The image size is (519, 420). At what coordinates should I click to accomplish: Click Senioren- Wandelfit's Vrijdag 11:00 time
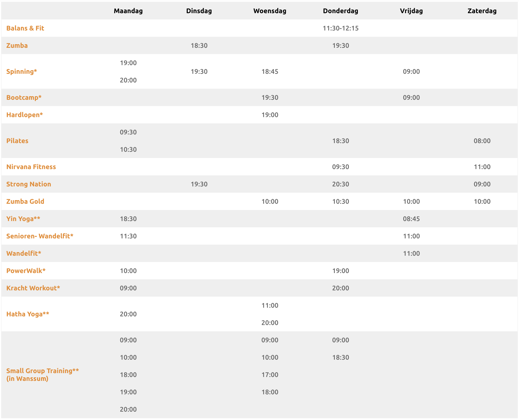(x=411, y=236)
